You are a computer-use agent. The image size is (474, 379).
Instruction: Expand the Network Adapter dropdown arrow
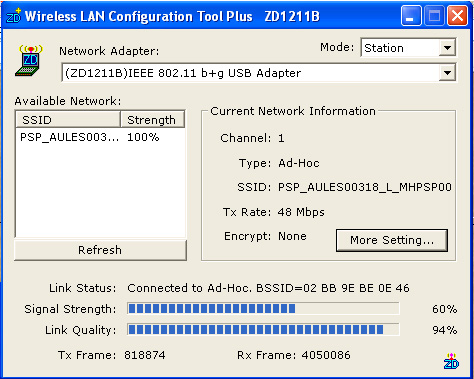(447, 73)
